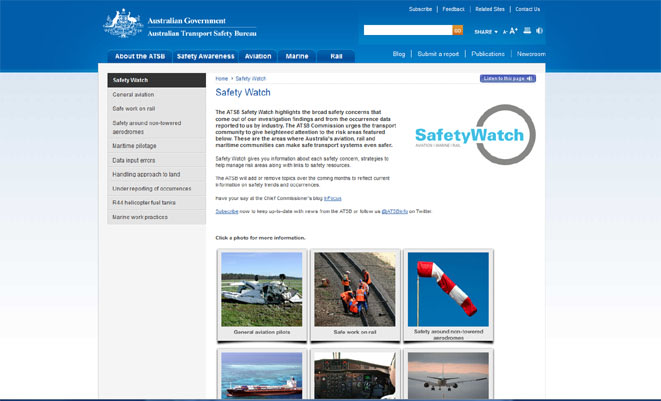Click the red cargo ship photo
Screen dimensions: 661x401
pos(262,376)
